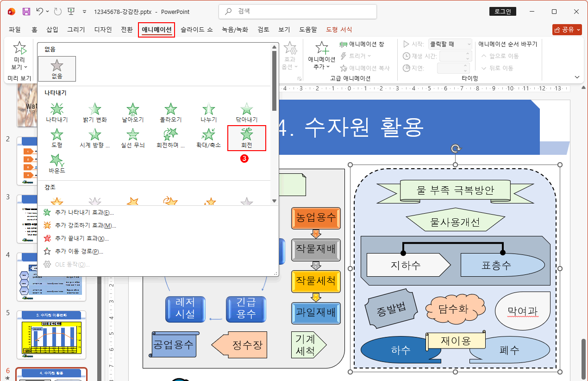Screen dimensions: 588x381
Task: Choose the 바운드 (Bounce) animation
Action: [x=56, y=164]
